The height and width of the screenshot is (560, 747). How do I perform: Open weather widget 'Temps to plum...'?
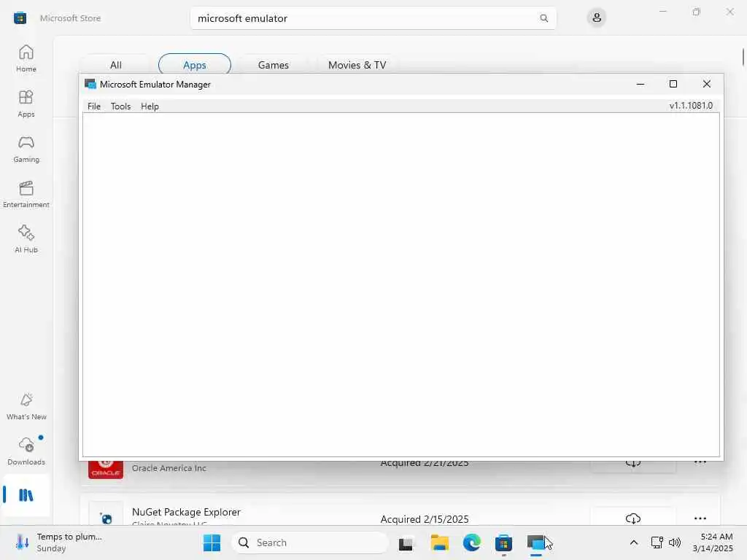click(x=60, y=542)
